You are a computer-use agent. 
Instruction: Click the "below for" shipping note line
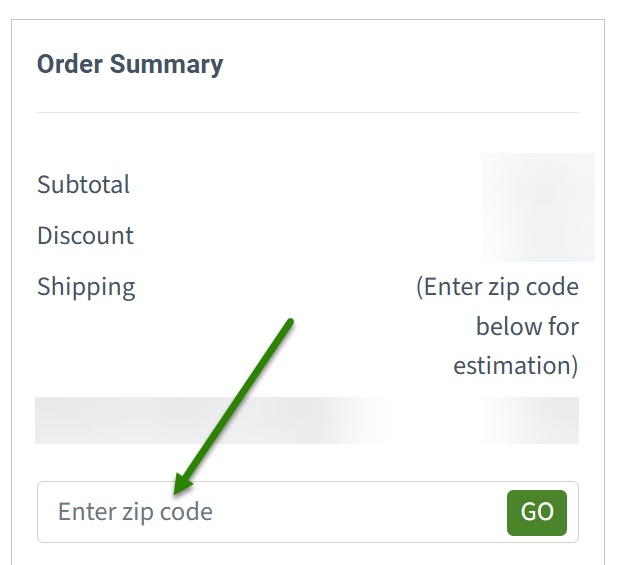tap(527, 326)
